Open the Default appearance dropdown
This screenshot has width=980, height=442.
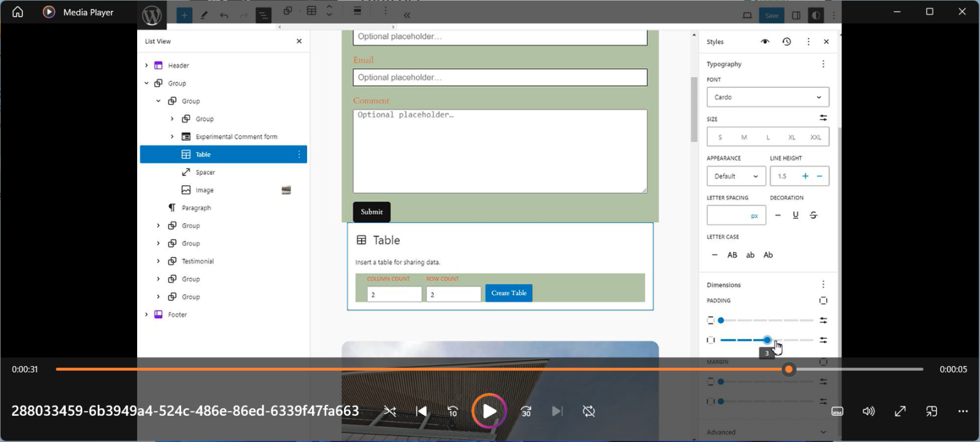pyautogui.click(x=736, y=176)
